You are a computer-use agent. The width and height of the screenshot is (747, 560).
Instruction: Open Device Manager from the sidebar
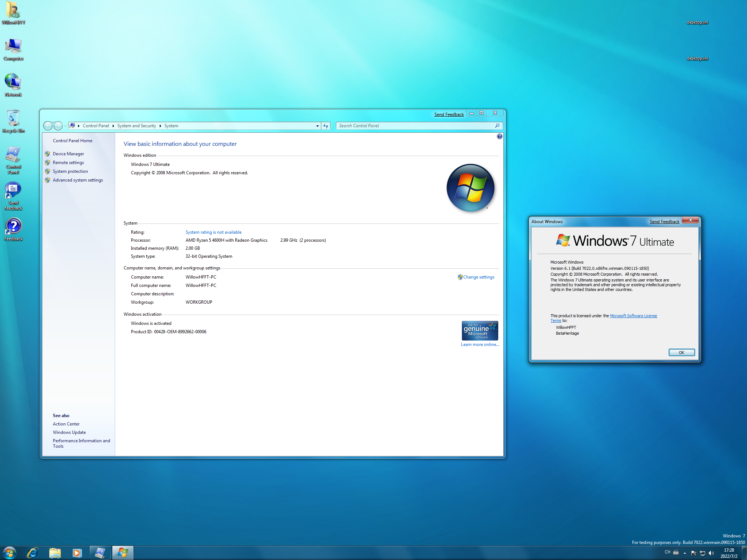(68, 154)
